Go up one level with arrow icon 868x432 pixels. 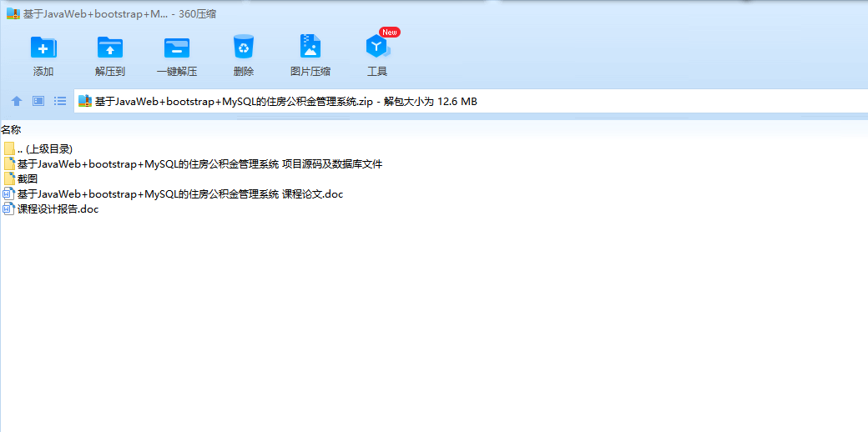[x=17, y=101]
